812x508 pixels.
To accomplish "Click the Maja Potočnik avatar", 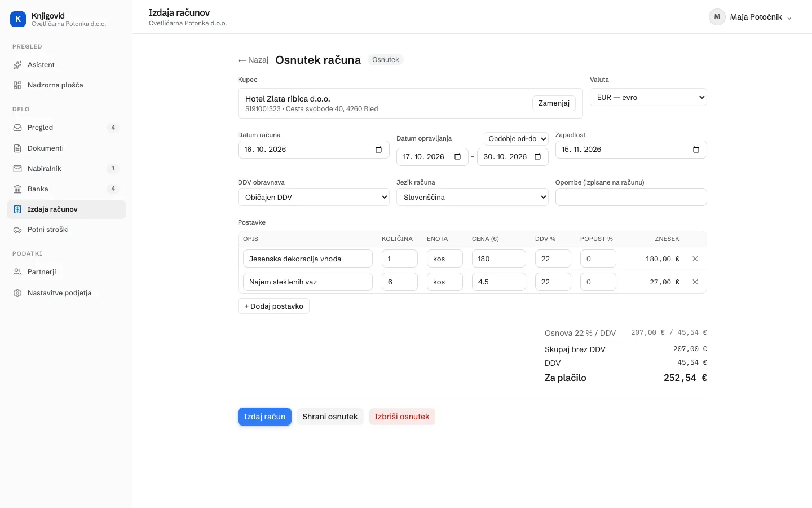I will coord(717,17).
